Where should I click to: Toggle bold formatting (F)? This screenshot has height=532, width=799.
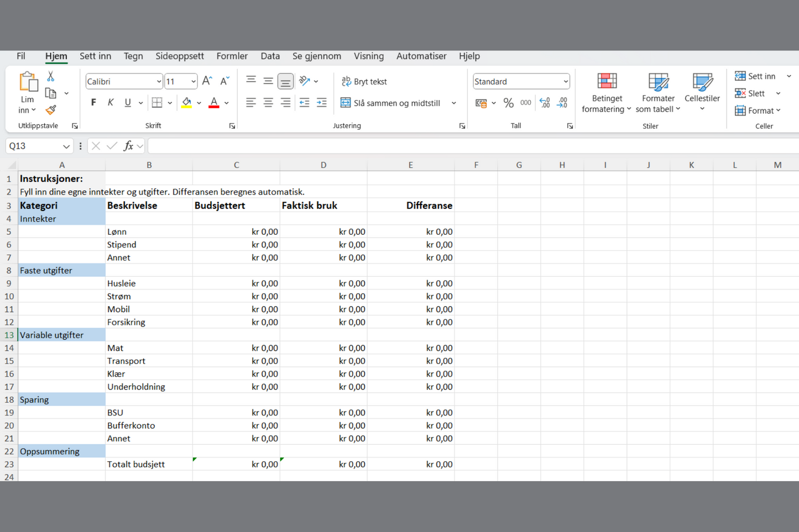click(x=93, y=103)
